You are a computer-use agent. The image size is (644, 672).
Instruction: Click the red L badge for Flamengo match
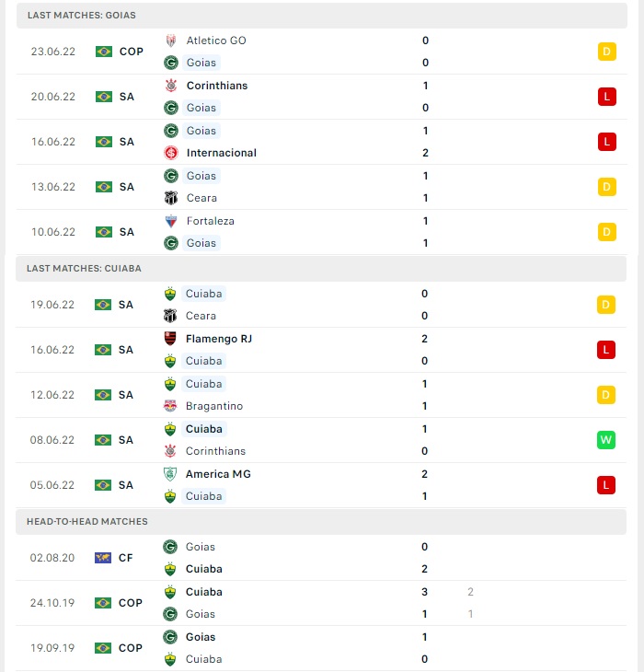click(606, 350)
